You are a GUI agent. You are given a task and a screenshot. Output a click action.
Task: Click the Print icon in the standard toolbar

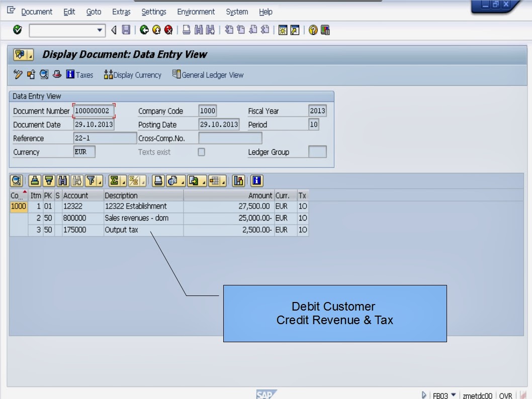186,30
